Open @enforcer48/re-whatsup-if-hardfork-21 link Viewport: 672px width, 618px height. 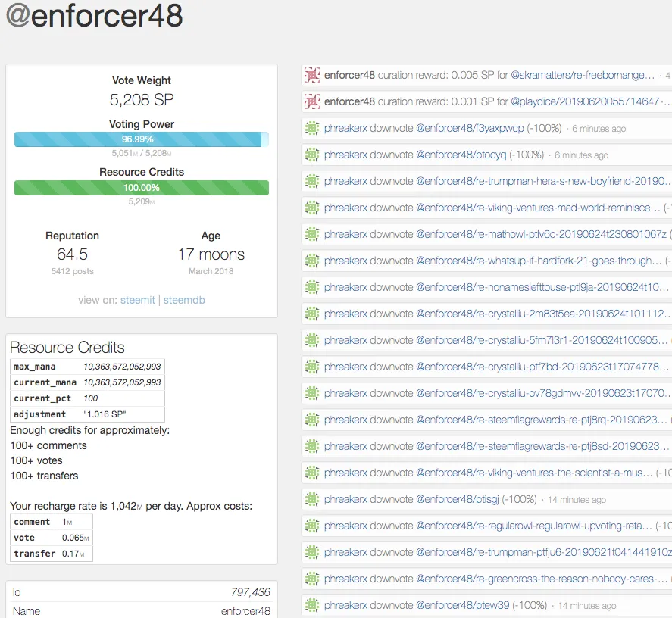pos(539,261)
